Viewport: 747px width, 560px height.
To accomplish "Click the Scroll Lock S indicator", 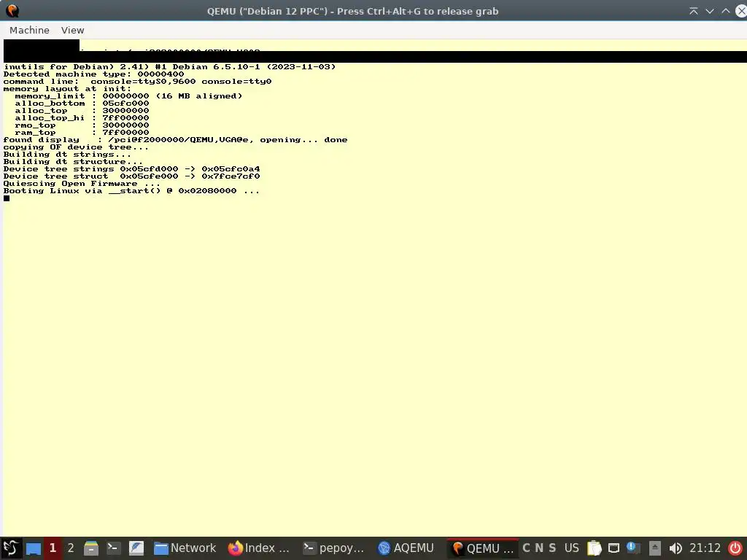I will [552, 548].
